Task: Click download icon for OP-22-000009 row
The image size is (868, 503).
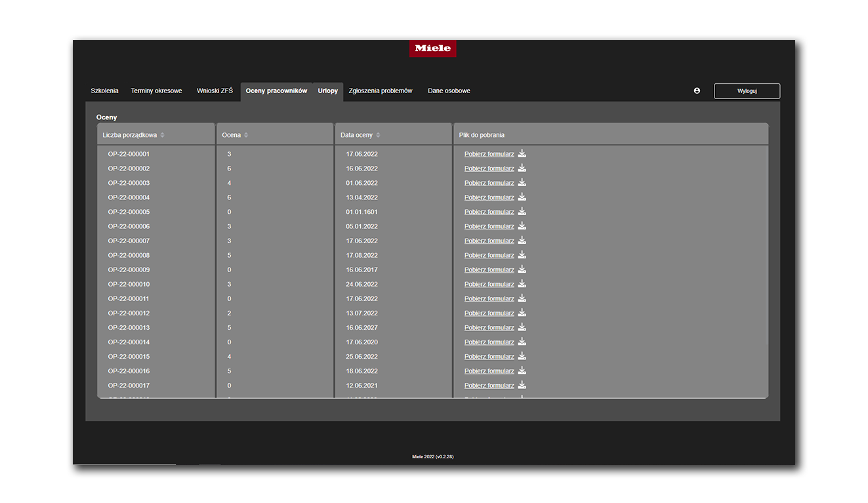Action: pyautogui.click(x=522, y=269)
